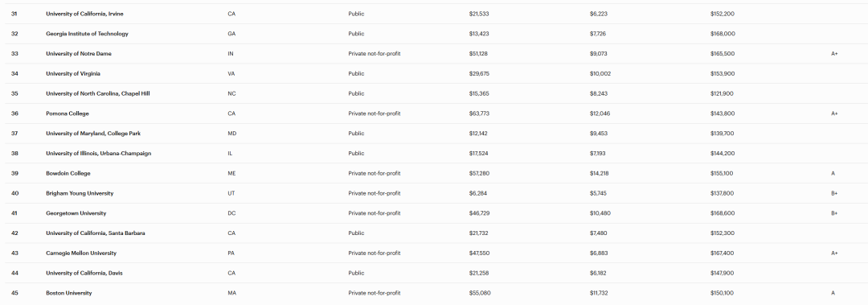
Task: Click rank number 36 cell
Action: pyautogui.click(x=14, y=113)
